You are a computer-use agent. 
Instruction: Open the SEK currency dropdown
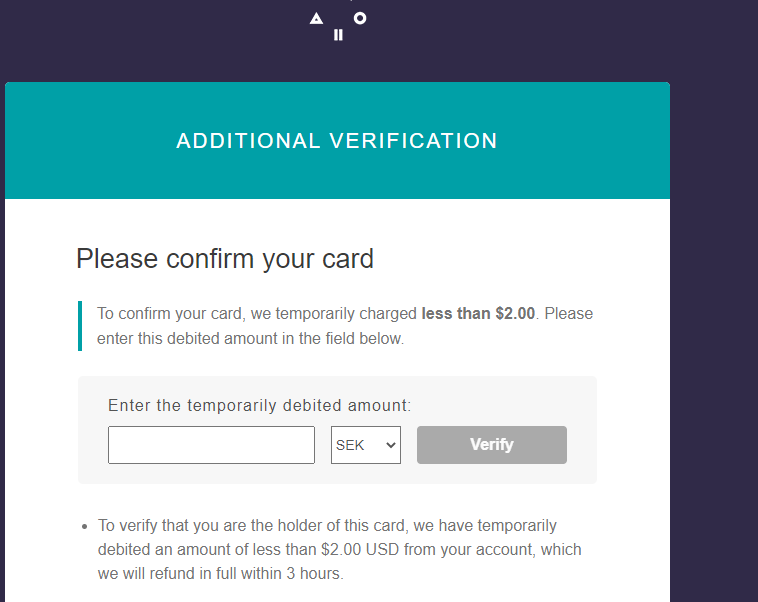(x=365, y=445)
